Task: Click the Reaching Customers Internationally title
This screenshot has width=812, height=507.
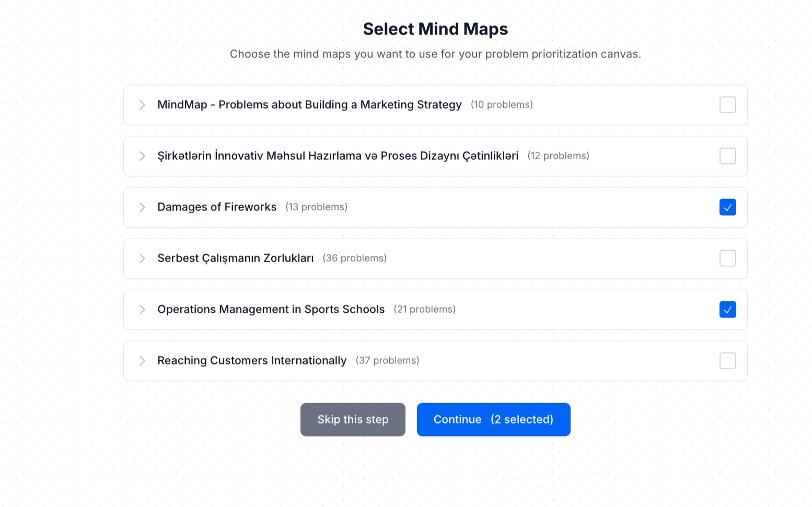Action: coord(252,361)
